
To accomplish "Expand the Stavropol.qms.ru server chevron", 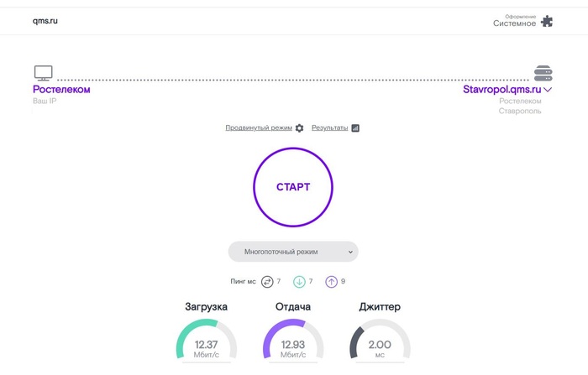I will pyautogui.click(x=548, y=90).
